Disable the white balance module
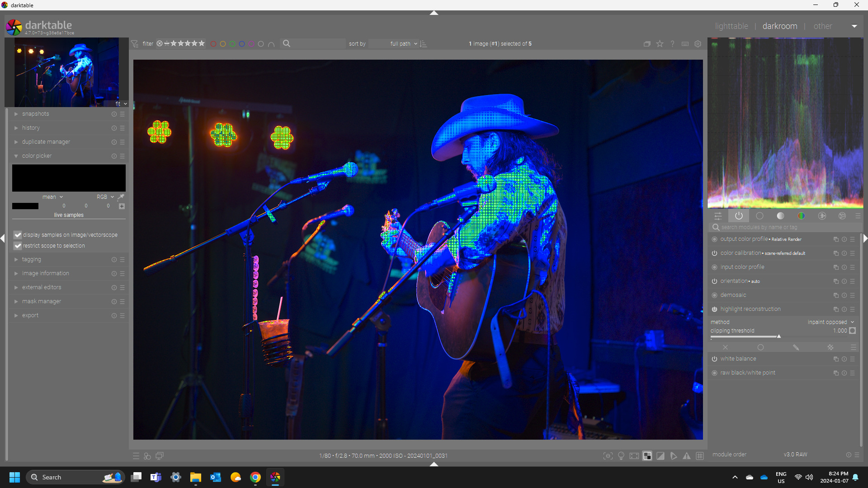The width and height of the screenshot is (868, 488). tap(714, 359)
